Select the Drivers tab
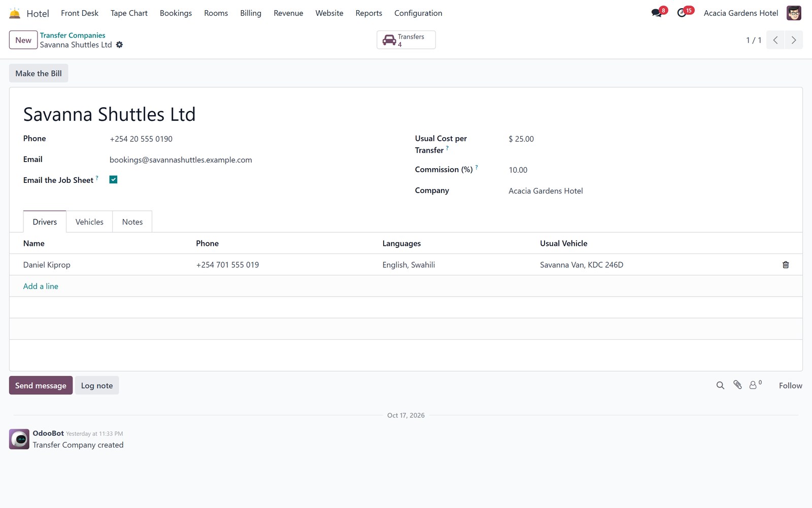This screenshot has width=812, height=508. [45, 222]
